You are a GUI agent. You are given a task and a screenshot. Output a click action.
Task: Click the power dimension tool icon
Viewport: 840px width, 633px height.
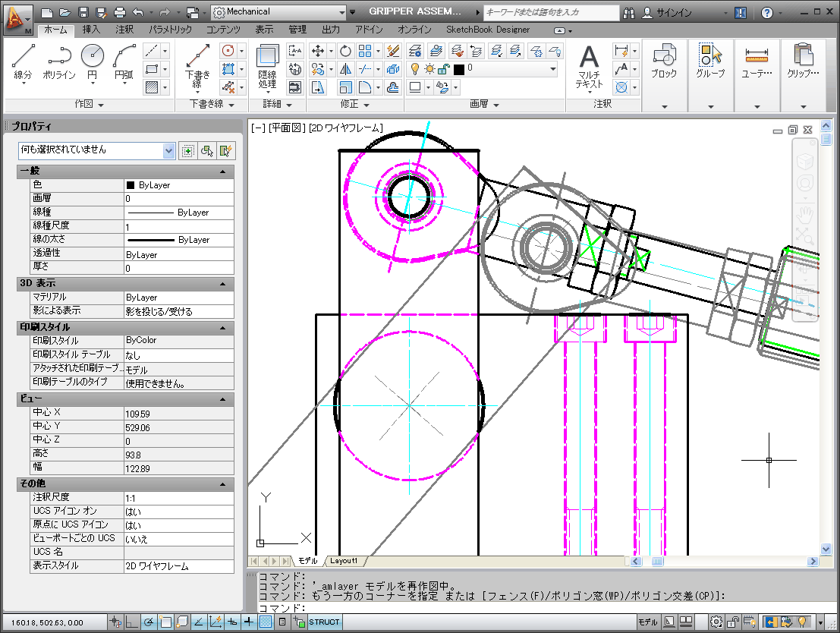tap(621, 51)
